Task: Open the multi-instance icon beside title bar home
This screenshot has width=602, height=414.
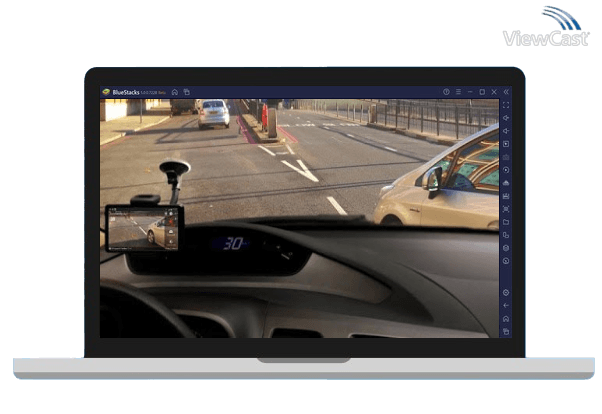Action: pos(187,92)
